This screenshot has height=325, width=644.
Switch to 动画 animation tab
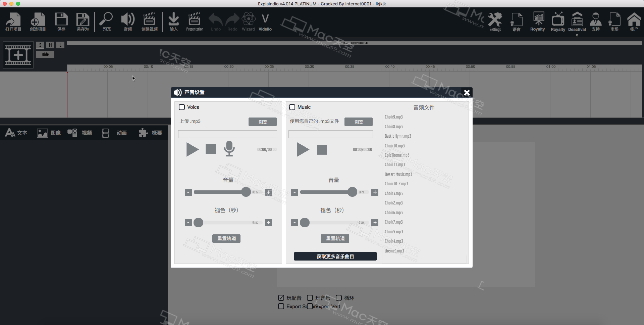(114, 133)
